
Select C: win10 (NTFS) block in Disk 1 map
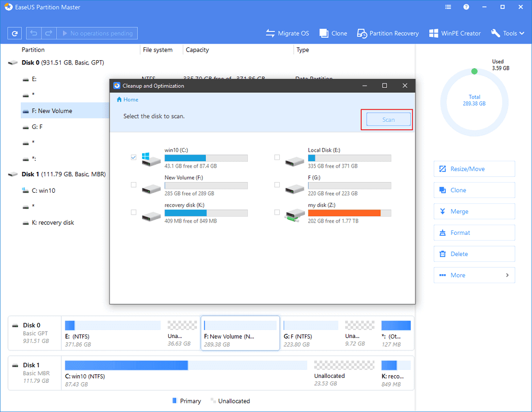coord(186,373)
